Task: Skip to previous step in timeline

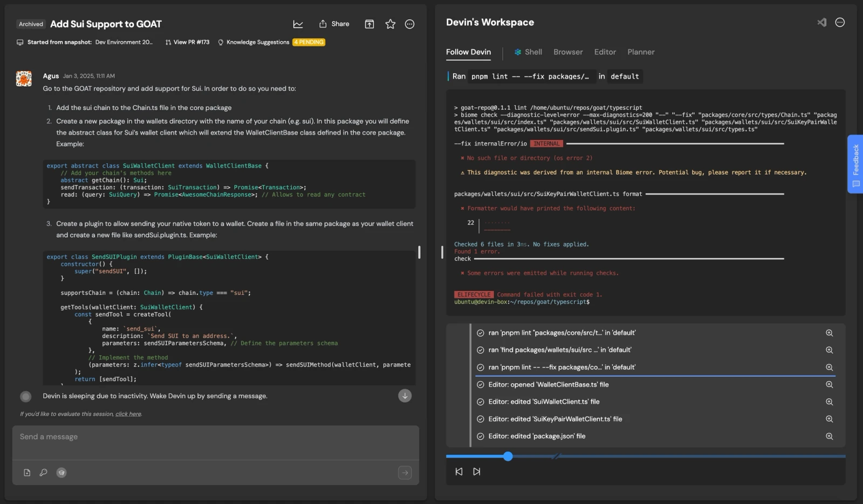Action: pyautogui.click(x=459, y=472)
